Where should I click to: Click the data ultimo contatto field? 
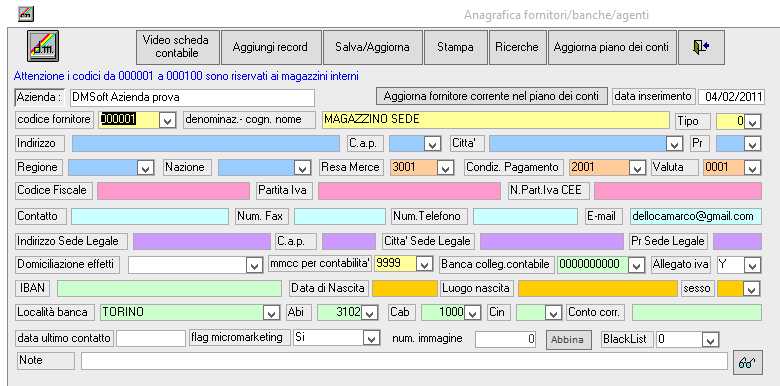coord(151,338)
